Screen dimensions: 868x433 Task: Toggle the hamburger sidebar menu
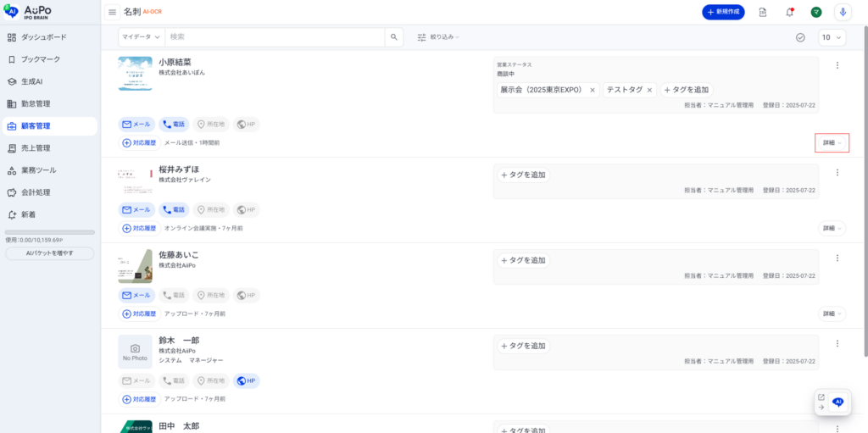[x=113, y=12]
